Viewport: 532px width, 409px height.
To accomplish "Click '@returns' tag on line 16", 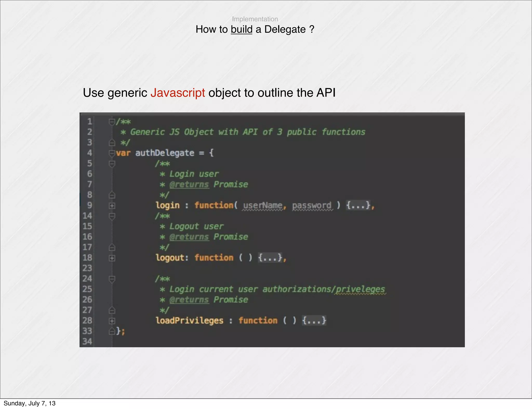I will (x=189, y=237).
